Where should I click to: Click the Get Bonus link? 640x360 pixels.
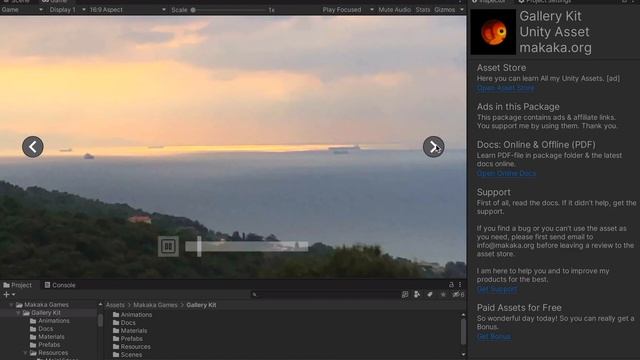[493, 336]
